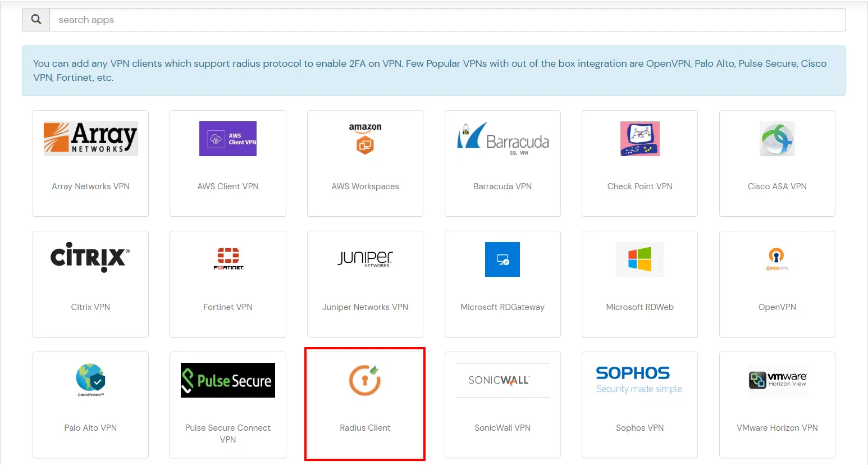This screenshot has width=868, height=465.
Task: Pick the OpenVPN orange keyhole logo
Action: pyautogui.click(x=777, y=259)
